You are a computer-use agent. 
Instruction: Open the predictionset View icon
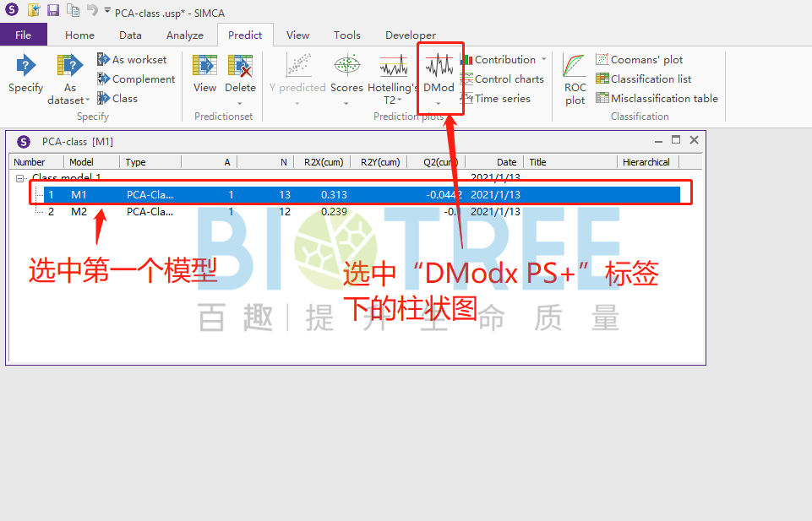[x=204, y=76]
